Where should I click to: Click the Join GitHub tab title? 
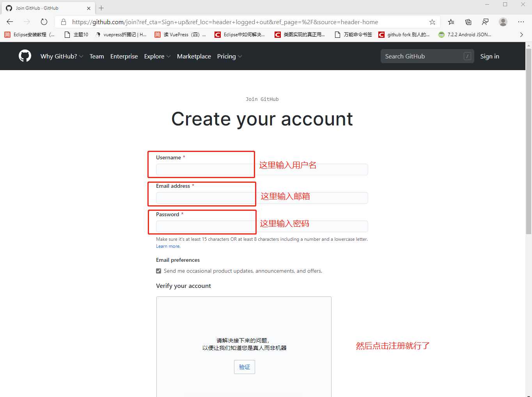tap(37, 8)
